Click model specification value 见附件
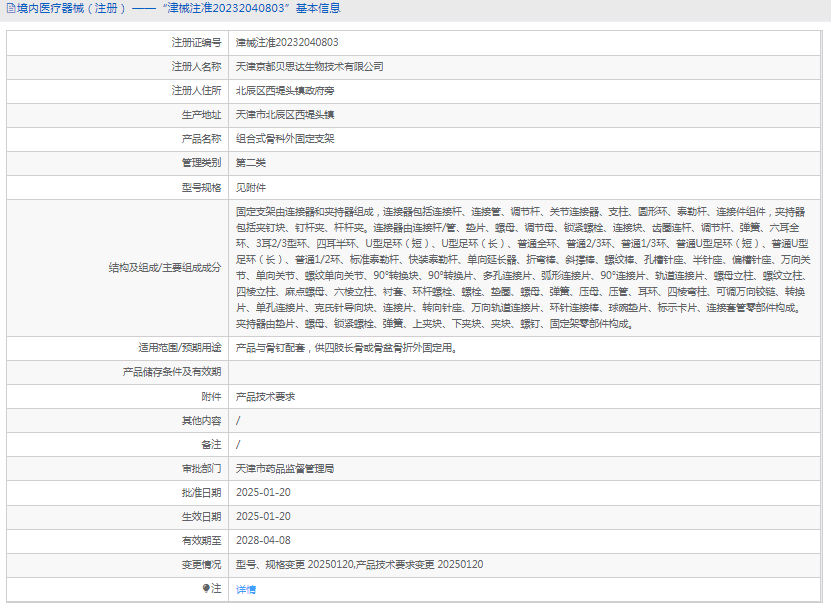 pyautogui.click(x=251, y=188)
